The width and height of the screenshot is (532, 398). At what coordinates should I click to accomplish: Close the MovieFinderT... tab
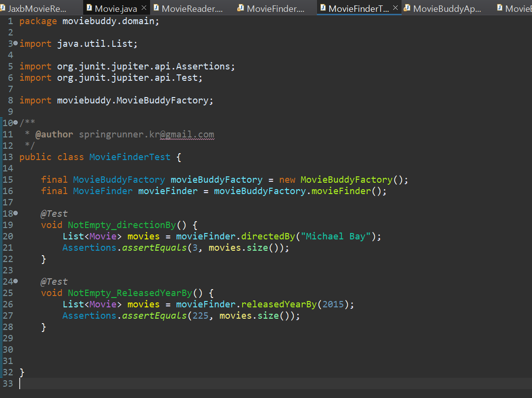point(395,8)
